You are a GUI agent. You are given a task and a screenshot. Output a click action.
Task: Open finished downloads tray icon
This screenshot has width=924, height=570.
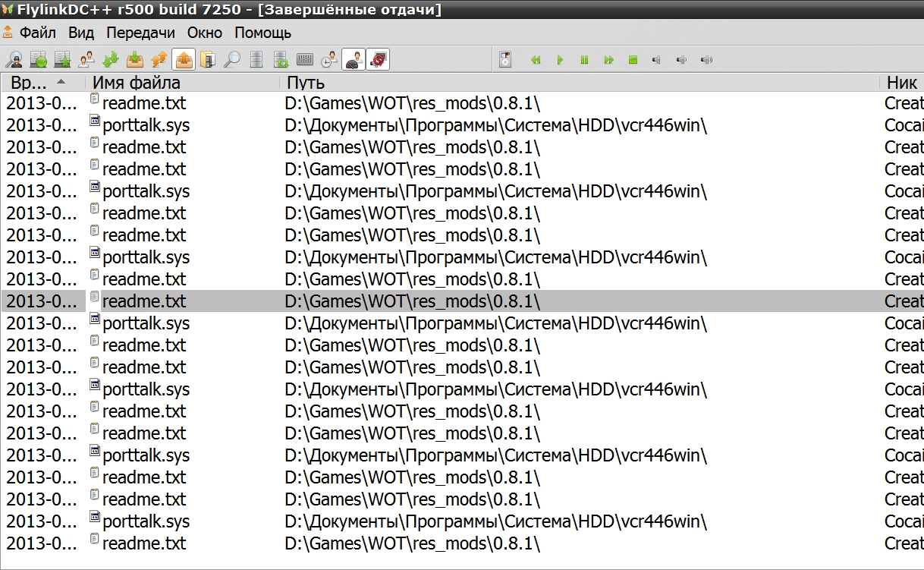point(135,59)
